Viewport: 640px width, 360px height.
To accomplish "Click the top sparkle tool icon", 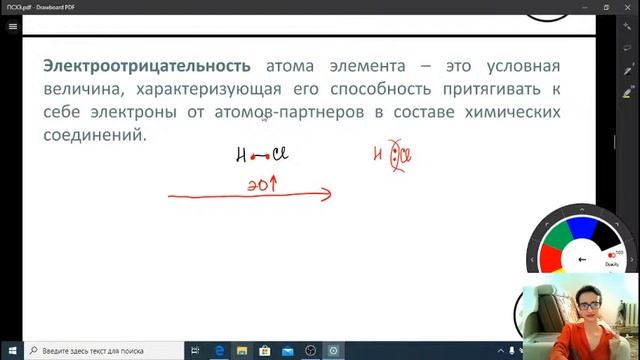I will pyautogui.click(x=627, y=27).
